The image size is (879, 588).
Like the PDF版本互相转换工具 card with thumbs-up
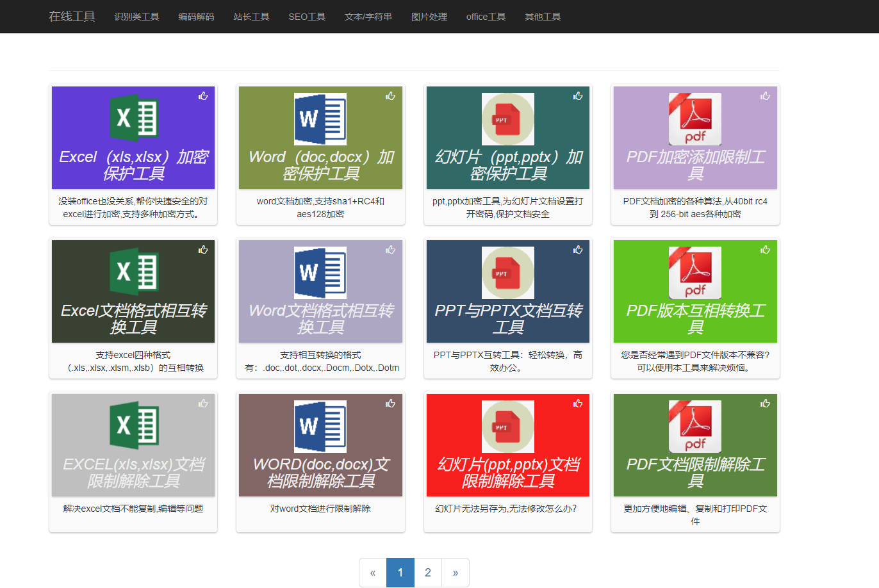tap(765, 250)
